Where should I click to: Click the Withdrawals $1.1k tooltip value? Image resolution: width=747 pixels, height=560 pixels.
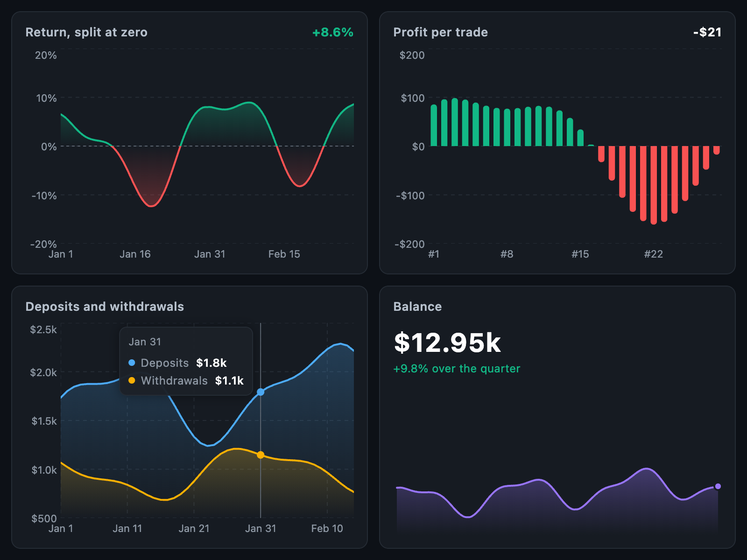pyautogui.click(x=229, y=381)
